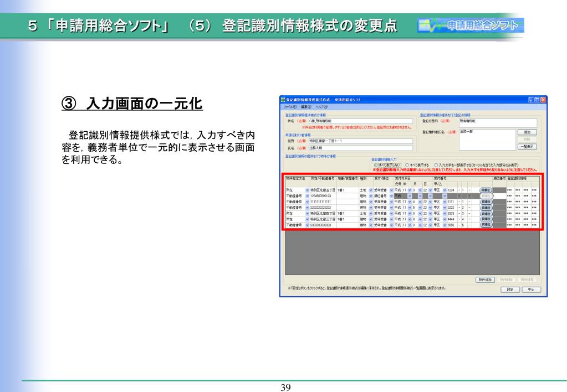Click the 順位番号 cell containing 1
The width and height of the screenshot is (567, 392).
coord(499,196)
